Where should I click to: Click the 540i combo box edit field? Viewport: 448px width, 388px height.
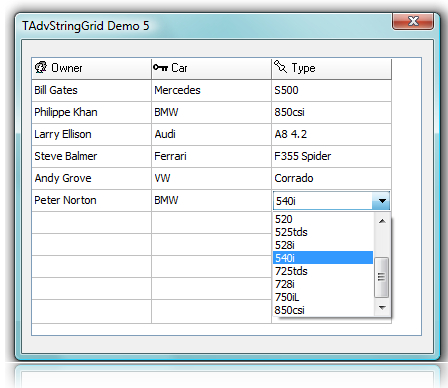(x=323, y=201)
